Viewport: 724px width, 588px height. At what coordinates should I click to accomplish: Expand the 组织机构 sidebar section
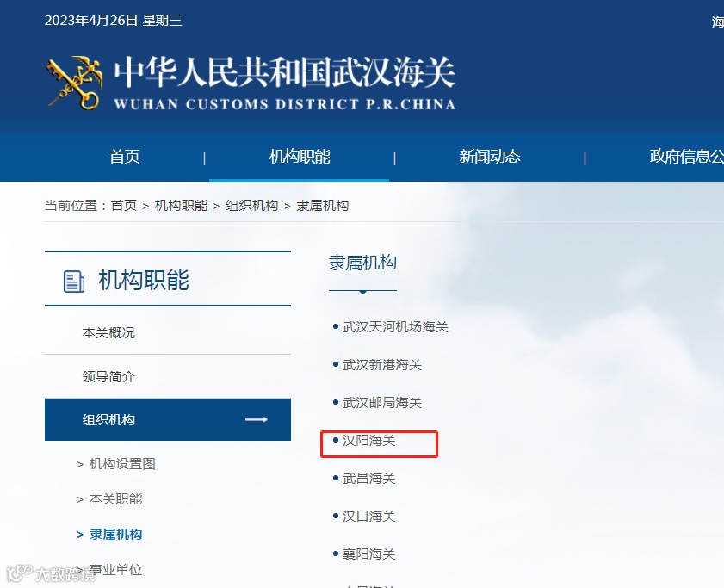click(x=168, y=419)
